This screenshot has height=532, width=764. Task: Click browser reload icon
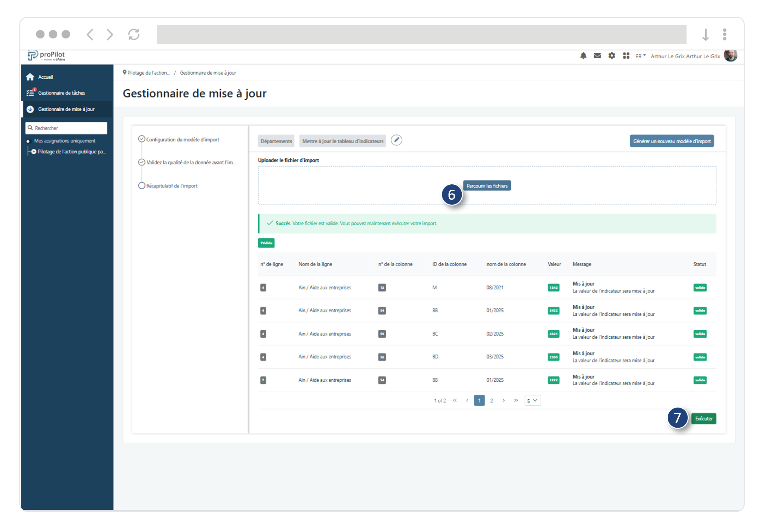pyautogui.click(x=134, y=34)
